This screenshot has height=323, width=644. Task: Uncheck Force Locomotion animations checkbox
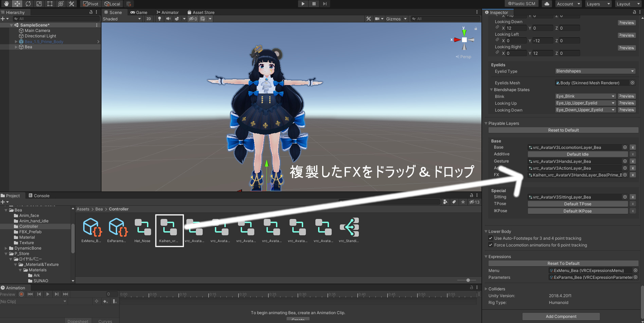click(491, 245)
